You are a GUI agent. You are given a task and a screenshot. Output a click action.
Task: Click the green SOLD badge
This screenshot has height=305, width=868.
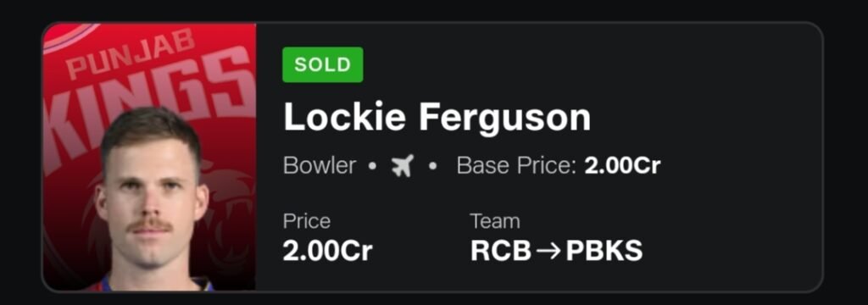pos(323,64)
